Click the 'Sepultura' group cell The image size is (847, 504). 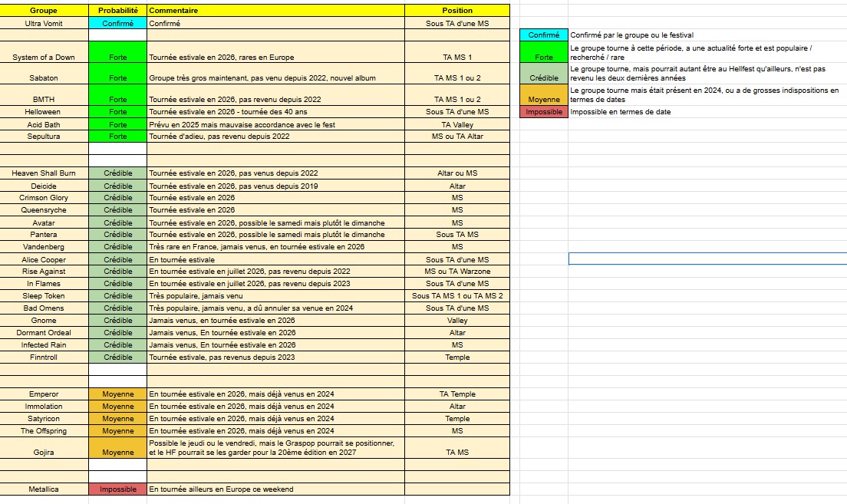pyautogui.click(x=44, y=136)
